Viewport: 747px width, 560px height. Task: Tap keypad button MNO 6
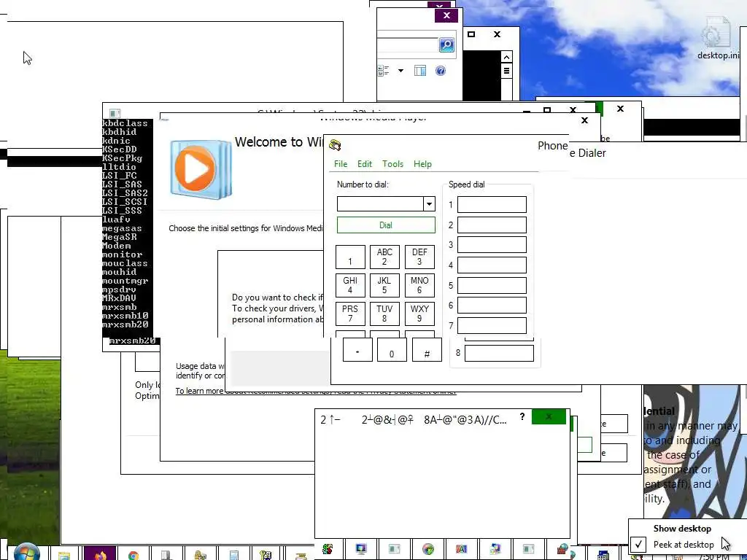tap(419, 285)
